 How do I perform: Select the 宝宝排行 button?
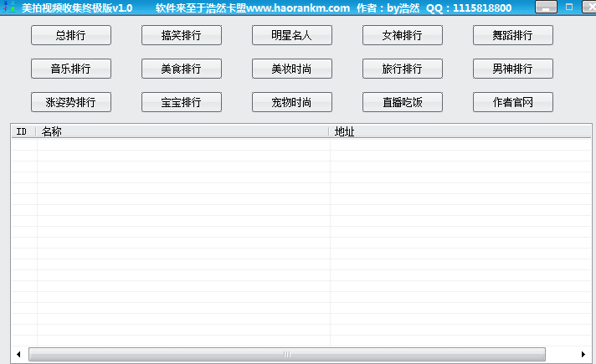pos(182,102)
